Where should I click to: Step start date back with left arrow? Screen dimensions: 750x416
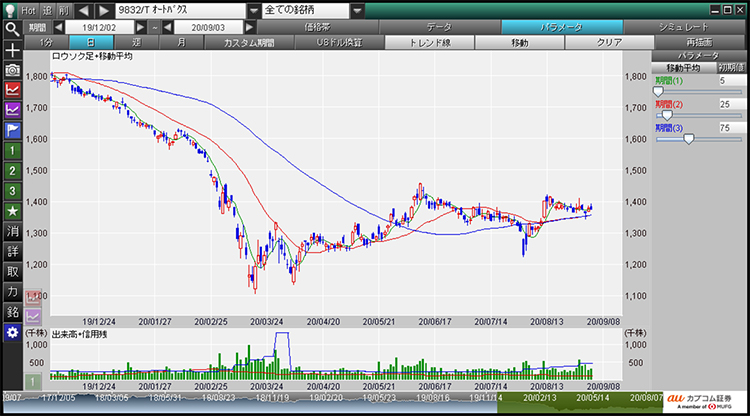pyautogui.click(x=58, y=27)
